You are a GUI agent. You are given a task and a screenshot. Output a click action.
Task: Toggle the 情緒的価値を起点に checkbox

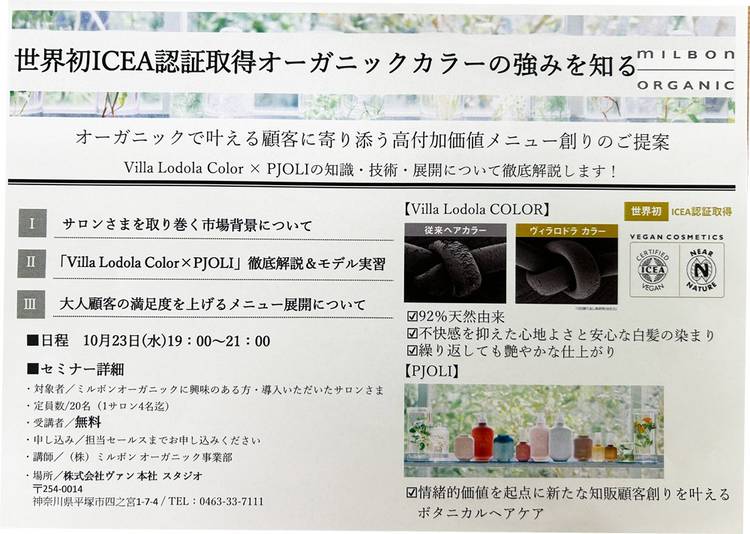pyautogui.click(x=411, y=493)
